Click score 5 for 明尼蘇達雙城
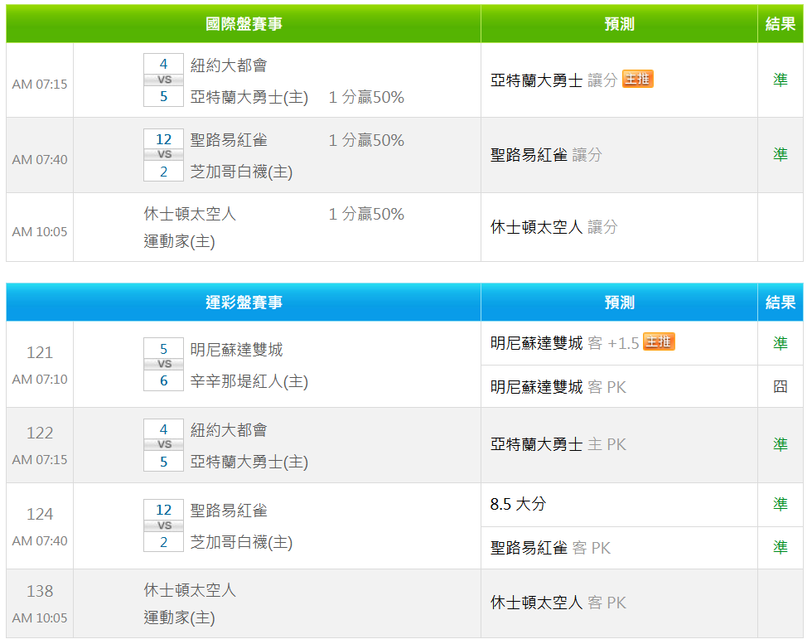 164,349
